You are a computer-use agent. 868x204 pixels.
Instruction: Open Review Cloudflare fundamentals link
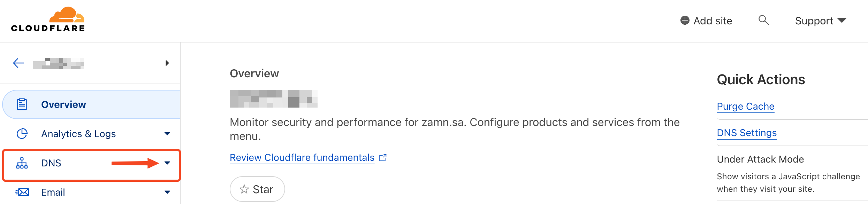pos(302,158)
